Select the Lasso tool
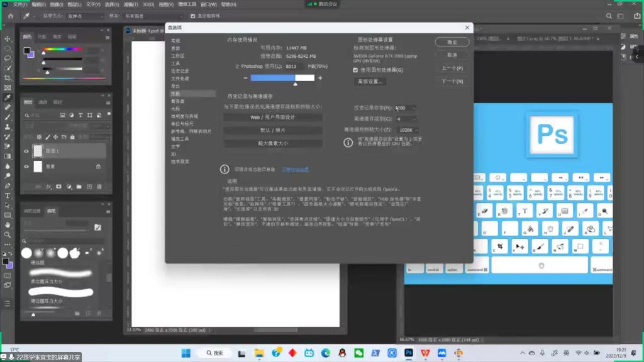 click(8, 58)
